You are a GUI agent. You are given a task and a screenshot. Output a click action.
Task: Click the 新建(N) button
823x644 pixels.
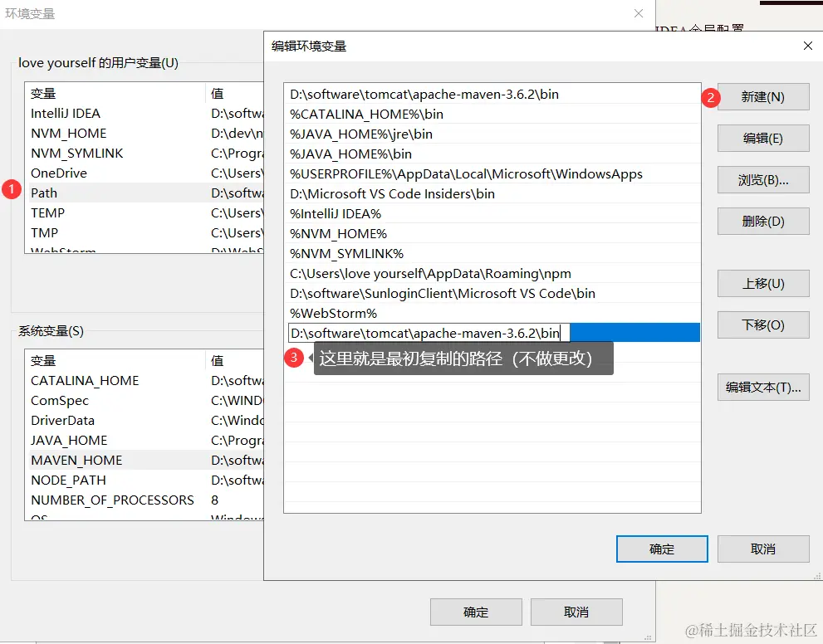point(762,96)
